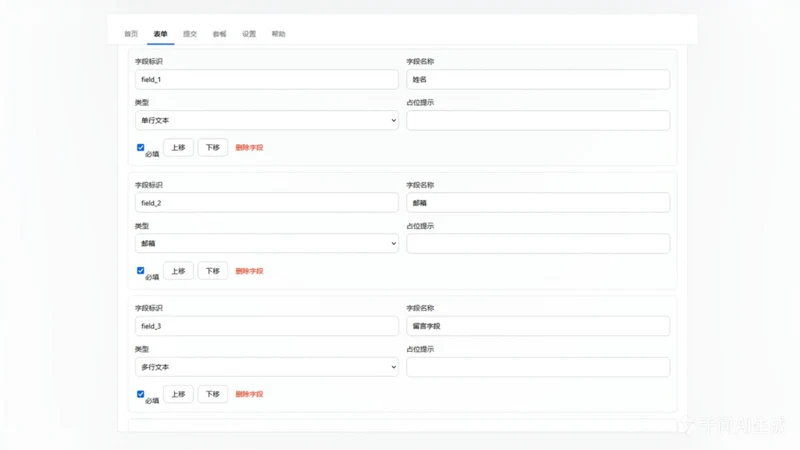Click the 占位提示 input for field_3
Image resolution: width=800 pixels, height=450 pixels.
(x=538, y=367)
